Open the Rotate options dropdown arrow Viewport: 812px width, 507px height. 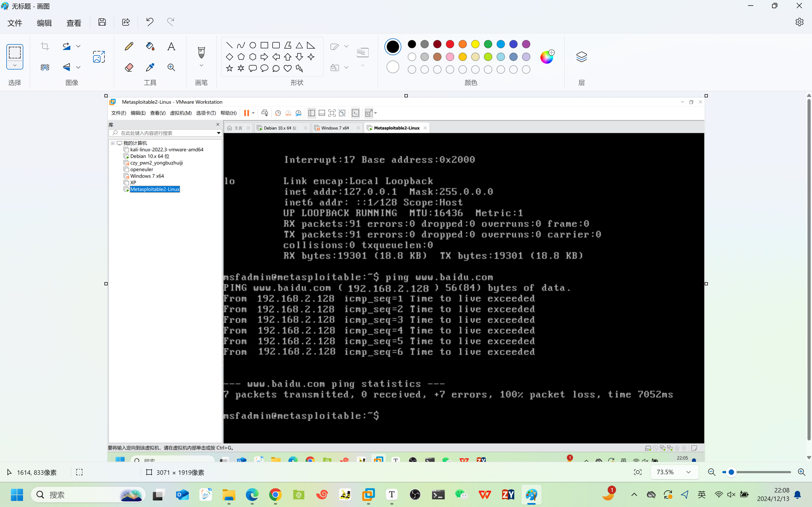coord(78,46)
